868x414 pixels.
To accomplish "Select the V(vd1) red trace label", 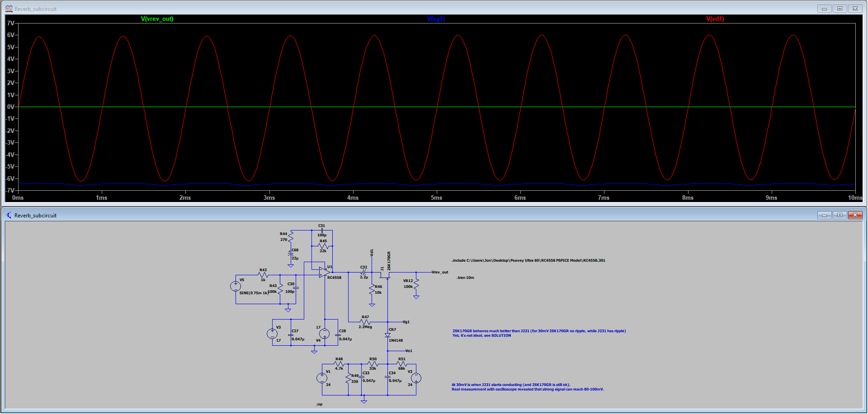I will point(715,19).
